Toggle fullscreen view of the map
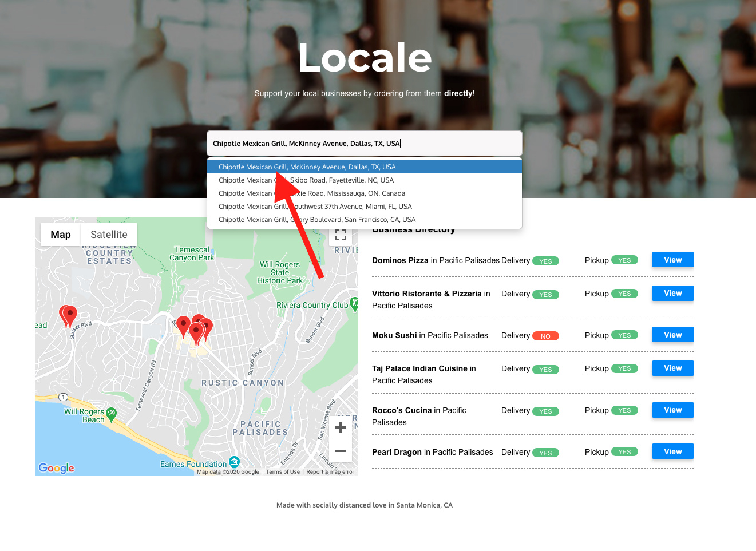The height and width of the screenshot is (551, 756). tap(341, 235)
